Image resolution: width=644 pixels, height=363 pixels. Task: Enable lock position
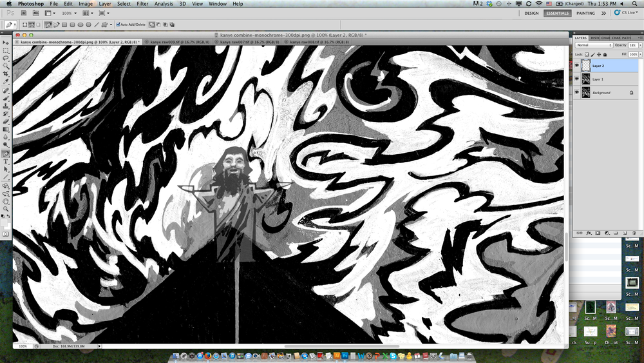tap(599, 54)
